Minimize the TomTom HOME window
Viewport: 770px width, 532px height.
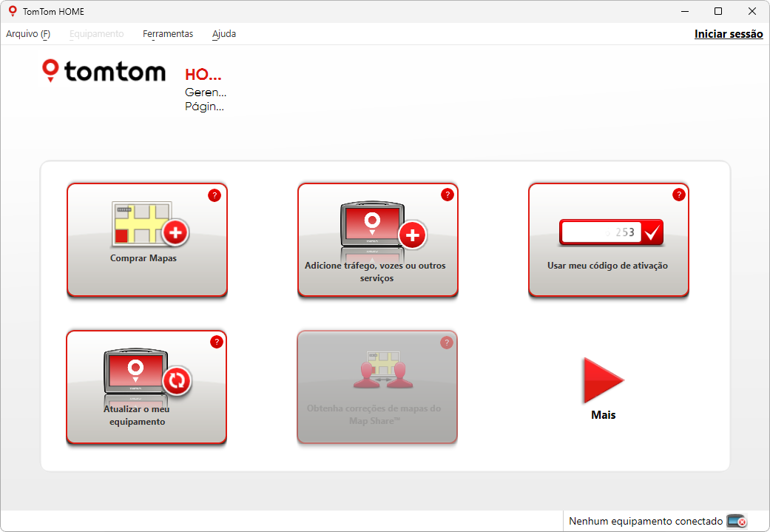click(685, 11)
